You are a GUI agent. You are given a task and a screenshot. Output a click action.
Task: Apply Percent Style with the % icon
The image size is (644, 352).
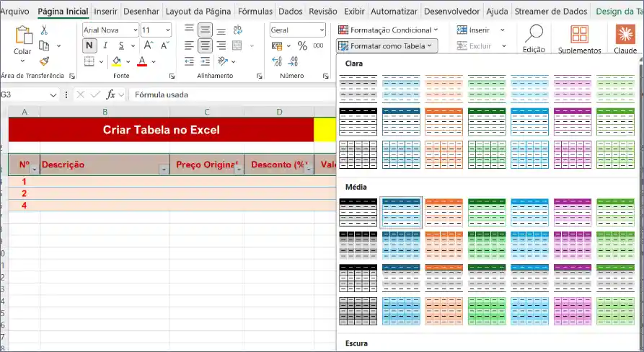[x=302, y=45]
